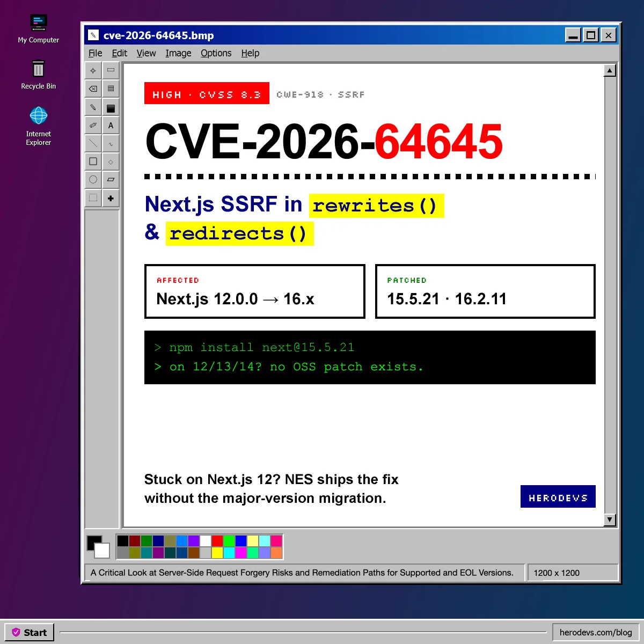Select the filled black square tool
Viewport: 644px width, 644px height.
111,108
